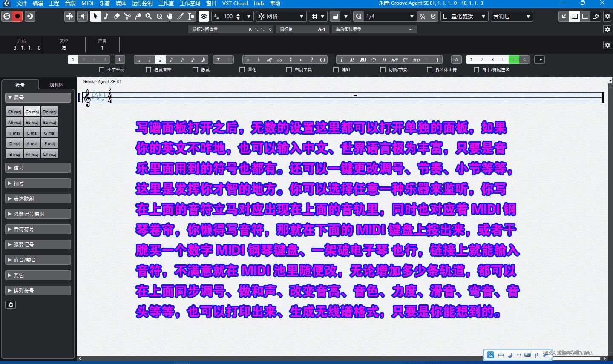This screenshot has width=613, height=364.
Task: Click the parentheses accidental button
Action: point(322,60)
